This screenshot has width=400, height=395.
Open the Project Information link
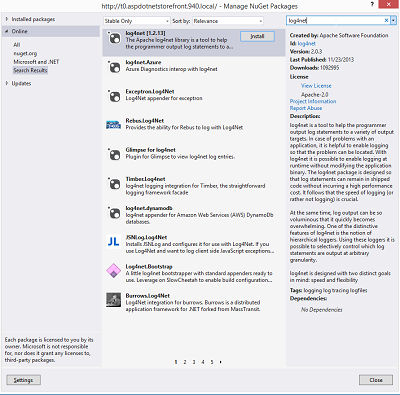tap(313, 101)
